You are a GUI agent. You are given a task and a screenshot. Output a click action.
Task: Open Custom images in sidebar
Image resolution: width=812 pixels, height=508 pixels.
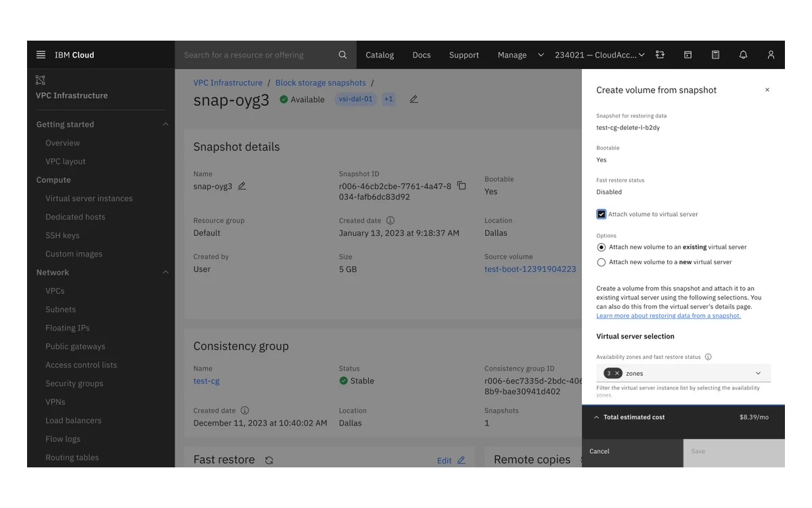click(74, 254)
